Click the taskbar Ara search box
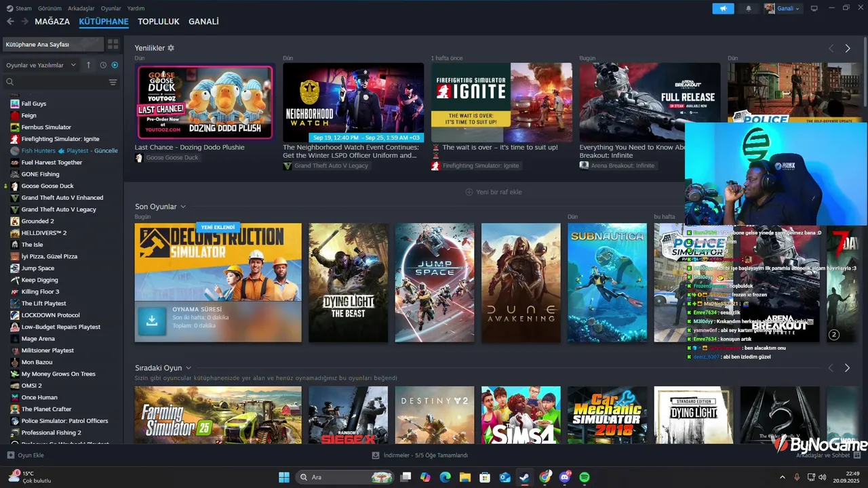868x488 pixels. coord(346,477)
